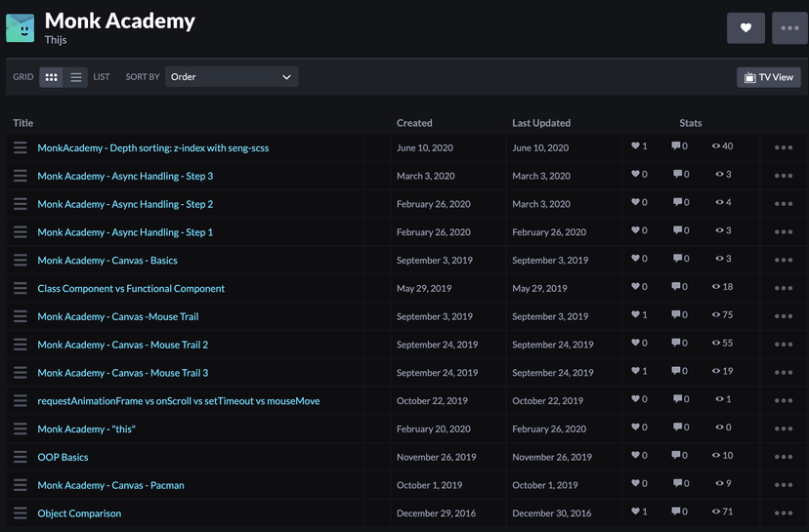
Task: Open ellipsis menu for Async Handling Step 3
Action: [783, 177]
